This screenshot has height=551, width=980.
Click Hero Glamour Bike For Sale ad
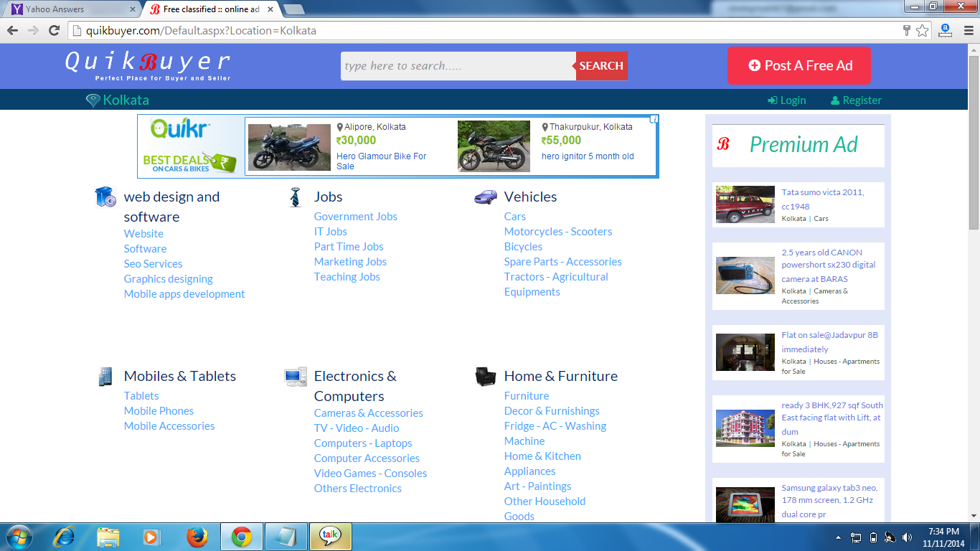tap(381, 161)
